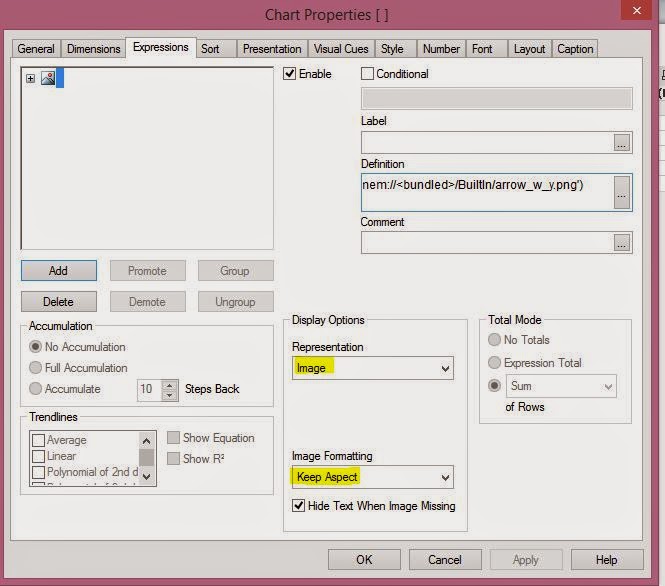Switch to the General tab
The height and width of the screenshot is (586, 665).
click(36, 49)
